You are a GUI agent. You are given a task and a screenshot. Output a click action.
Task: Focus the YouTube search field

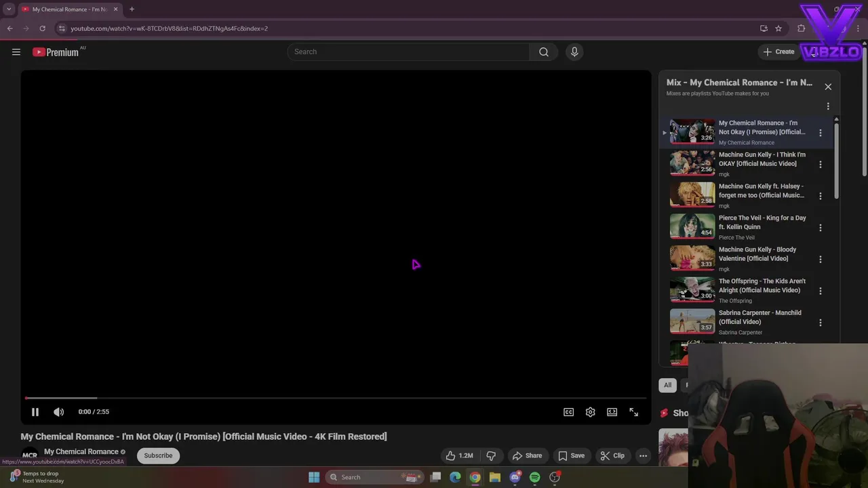coord(409,52)
